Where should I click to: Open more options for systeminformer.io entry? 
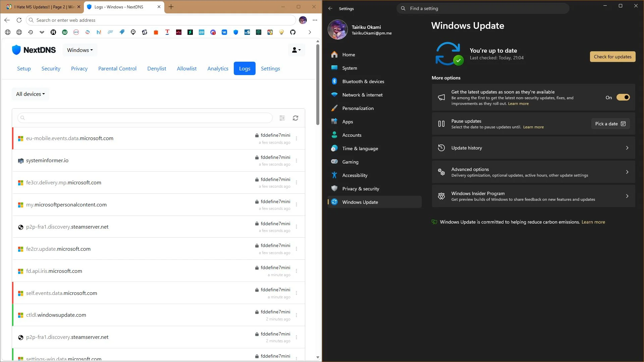click(x=296, y=161)
